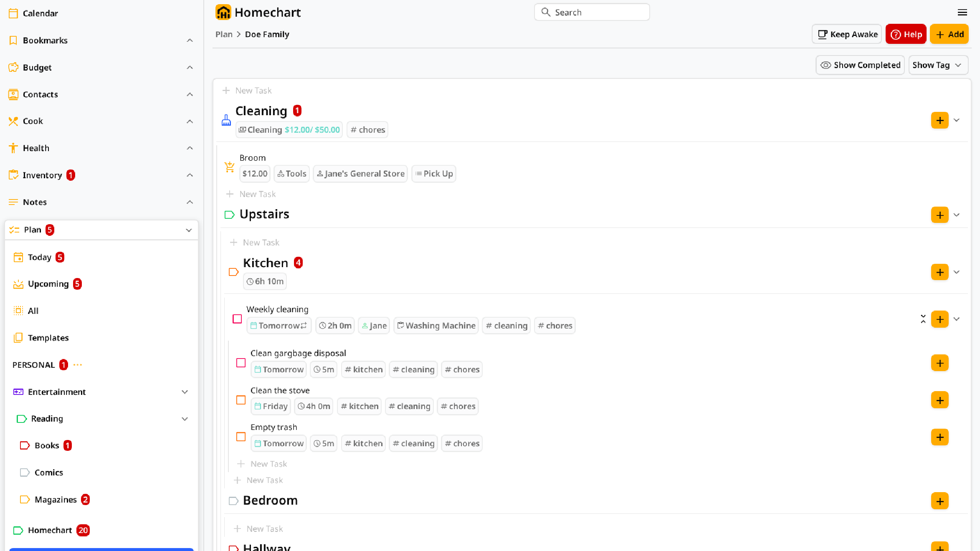Click the gray Bedroom tag icon
This screenshot has height=551, width=980.
pos(234,500)
